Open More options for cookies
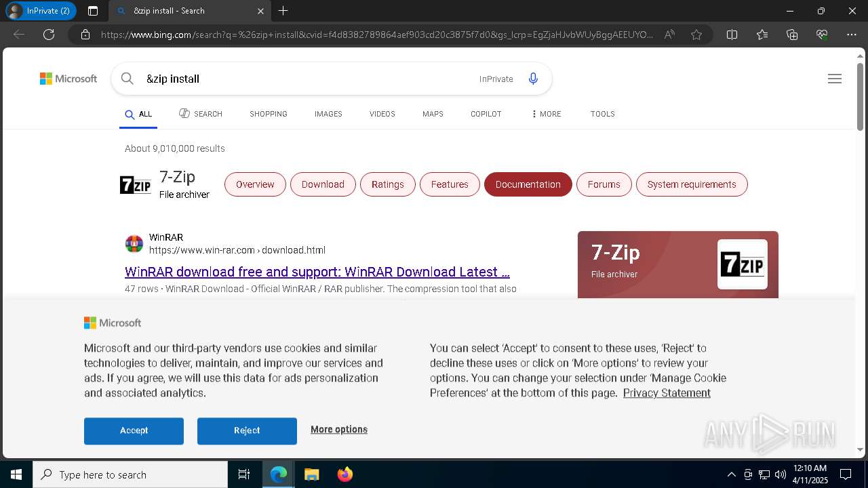The height and width of the screenshot is (488, 868). (x=339, y=429)
